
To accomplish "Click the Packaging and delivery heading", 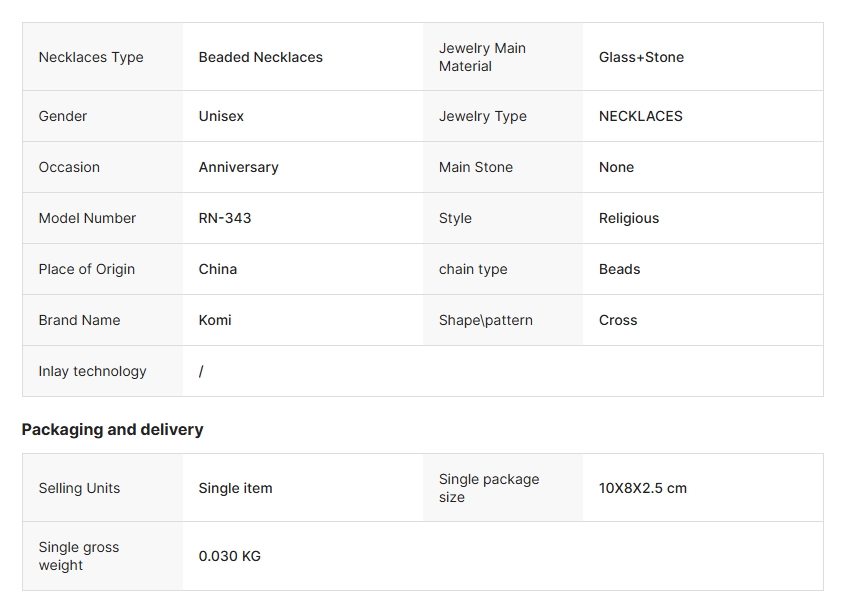I will coord(113,430).
